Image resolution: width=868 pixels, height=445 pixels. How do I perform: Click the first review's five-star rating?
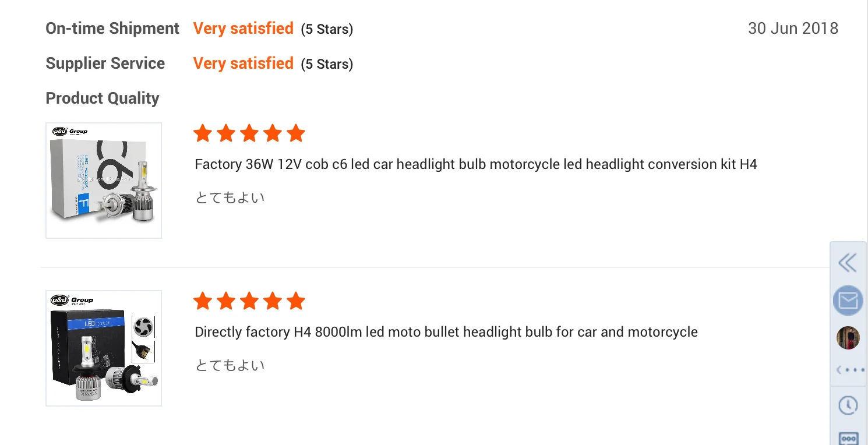coord(249,133)
